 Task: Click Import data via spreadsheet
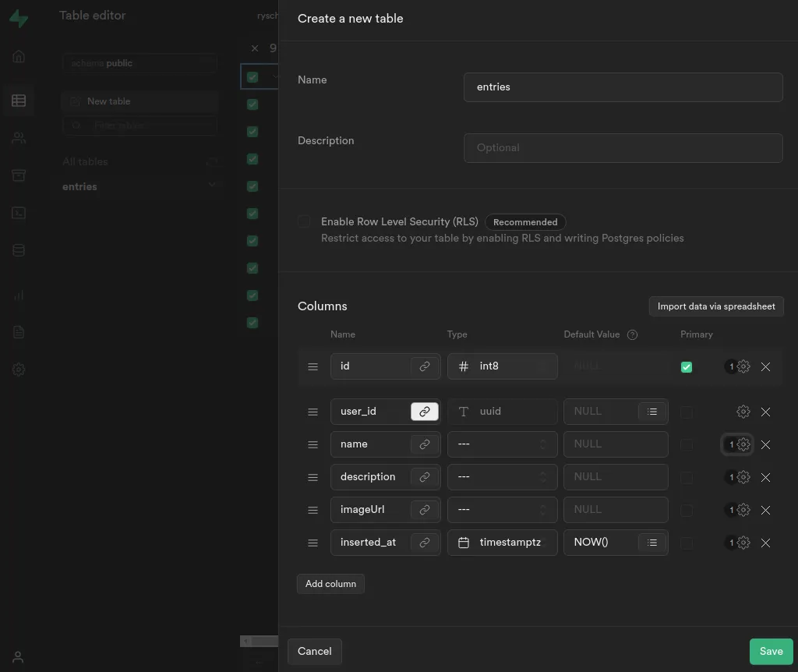pyautogui.click(x=716, y=306)
